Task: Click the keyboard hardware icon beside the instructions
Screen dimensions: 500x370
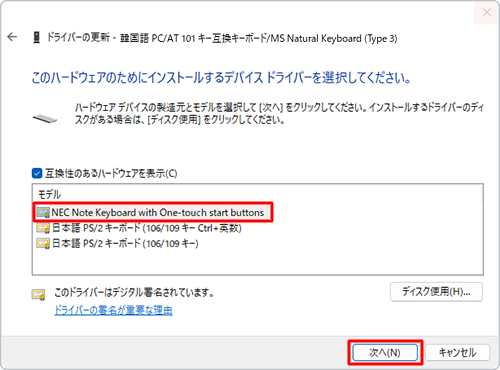Action: click(45, 118)
